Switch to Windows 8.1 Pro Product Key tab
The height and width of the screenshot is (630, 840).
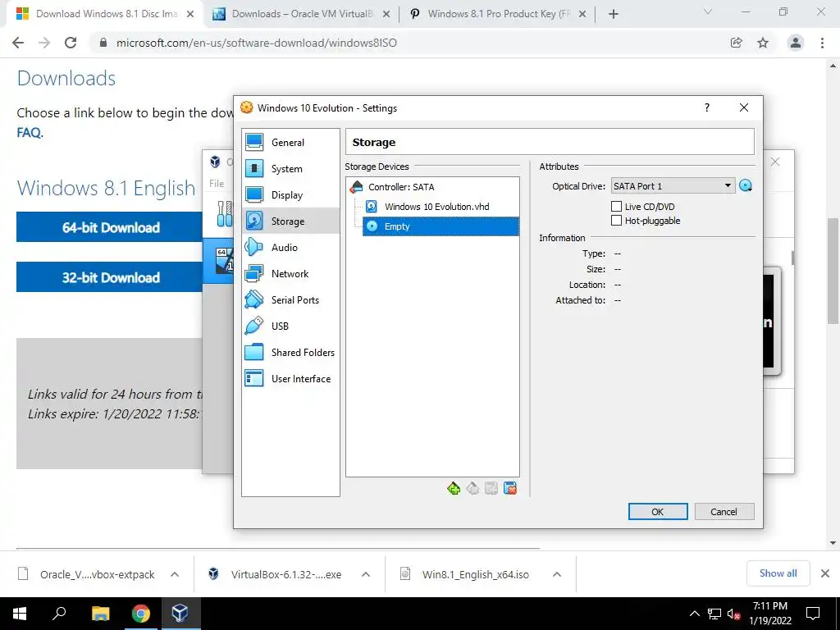click(x=498, y=14)
